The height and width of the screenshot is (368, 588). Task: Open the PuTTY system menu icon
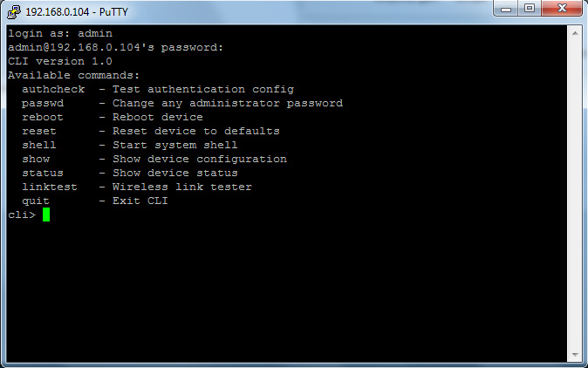(x=14, y=11)
